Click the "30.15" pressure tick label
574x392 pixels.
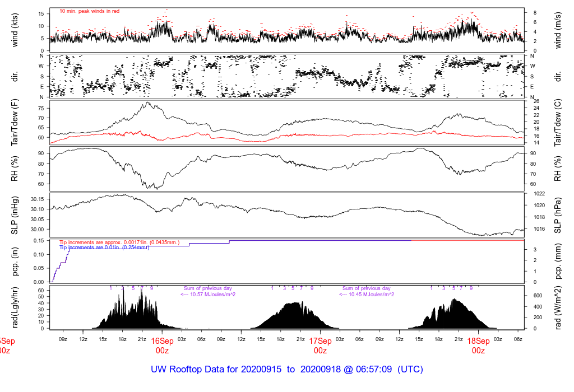click(37, 199)
